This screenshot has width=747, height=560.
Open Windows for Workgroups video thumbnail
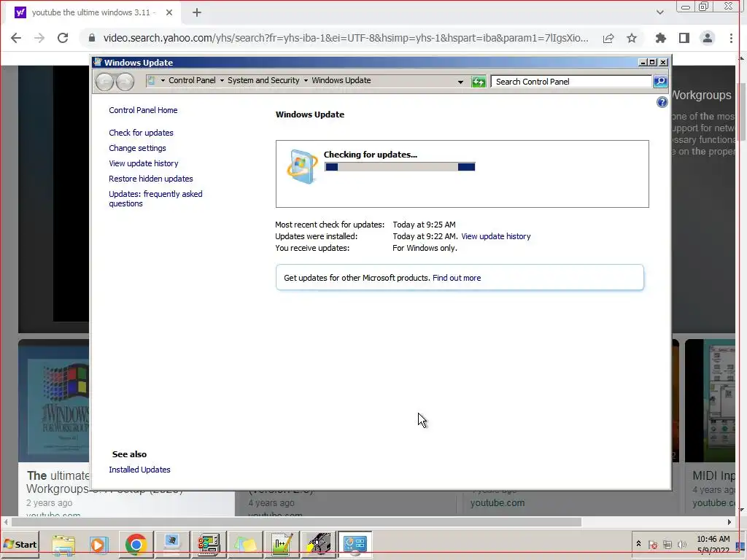pyautogui.click(x=54, y=400)
